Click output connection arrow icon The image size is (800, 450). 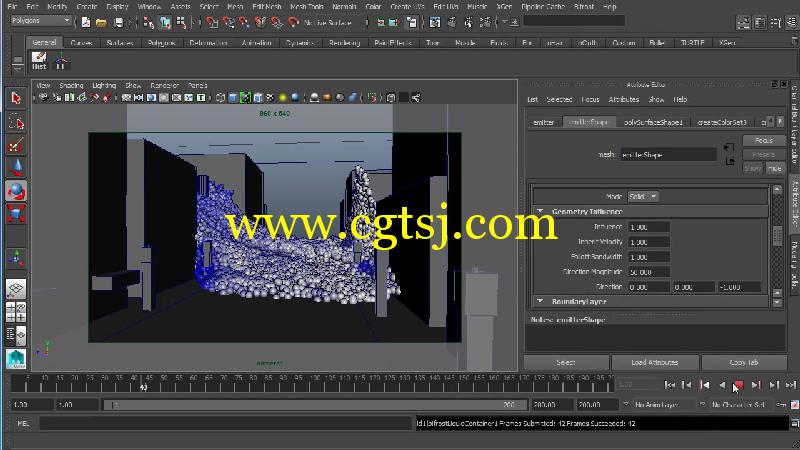pos(730,161)
